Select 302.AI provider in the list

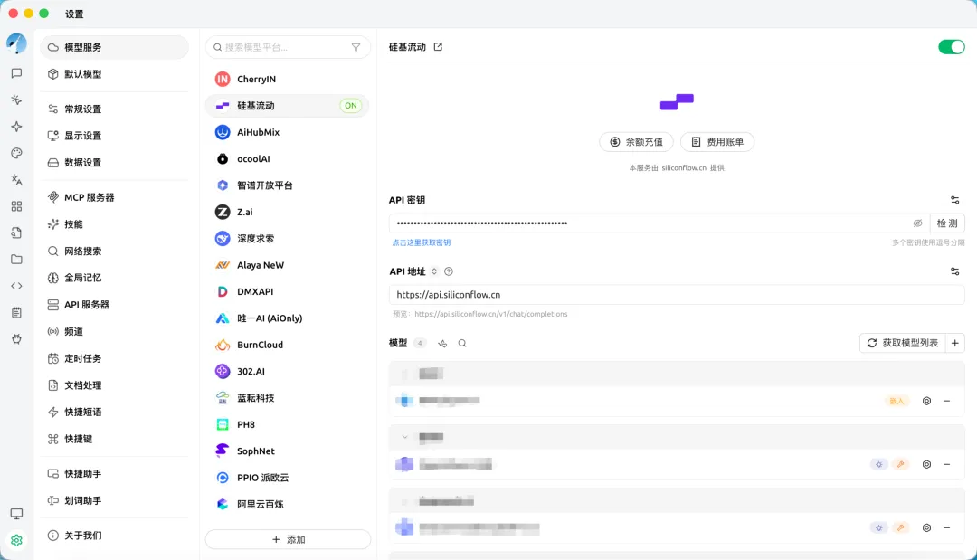point(288,371)
